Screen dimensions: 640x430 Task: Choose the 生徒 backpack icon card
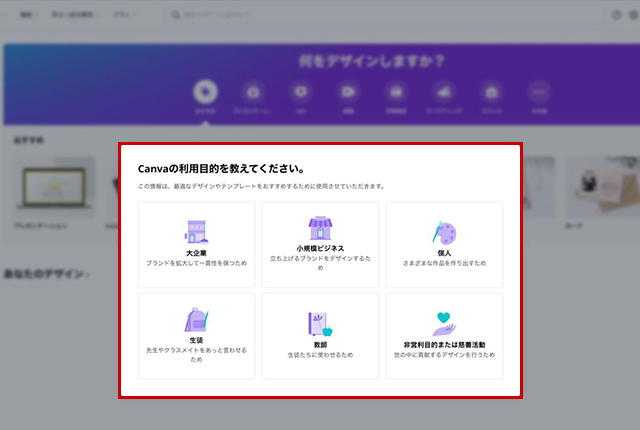coord(196,336)
